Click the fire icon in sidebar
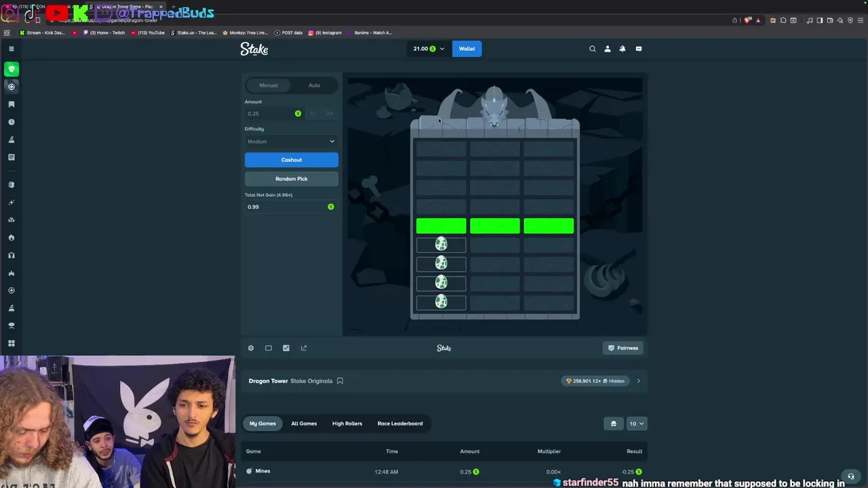Screen dimensions: 868x488 tap(12, 237)
